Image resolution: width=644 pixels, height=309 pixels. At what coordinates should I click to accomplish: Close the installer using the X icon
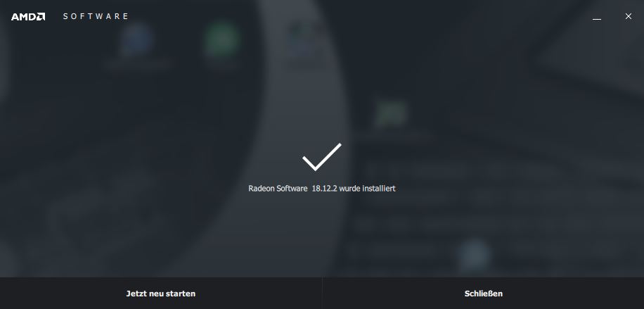pyautogui.click(x=629, y=16)
